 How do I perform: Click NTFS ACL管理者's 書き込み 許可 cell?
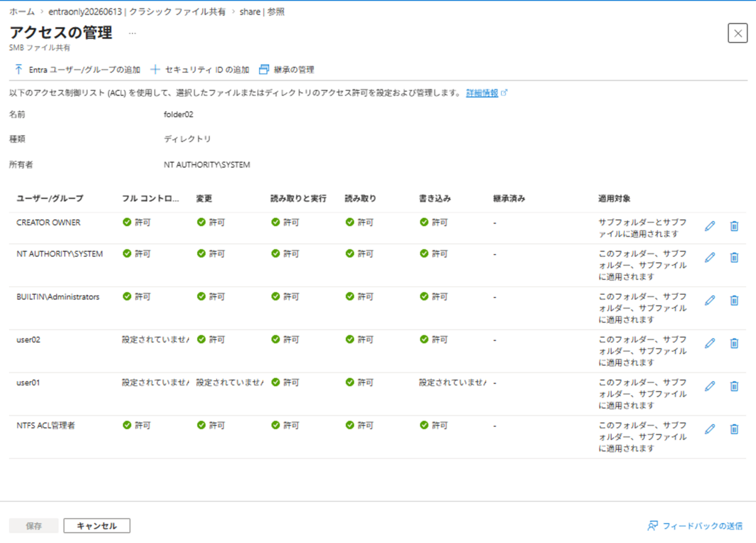tap(433, 425)
